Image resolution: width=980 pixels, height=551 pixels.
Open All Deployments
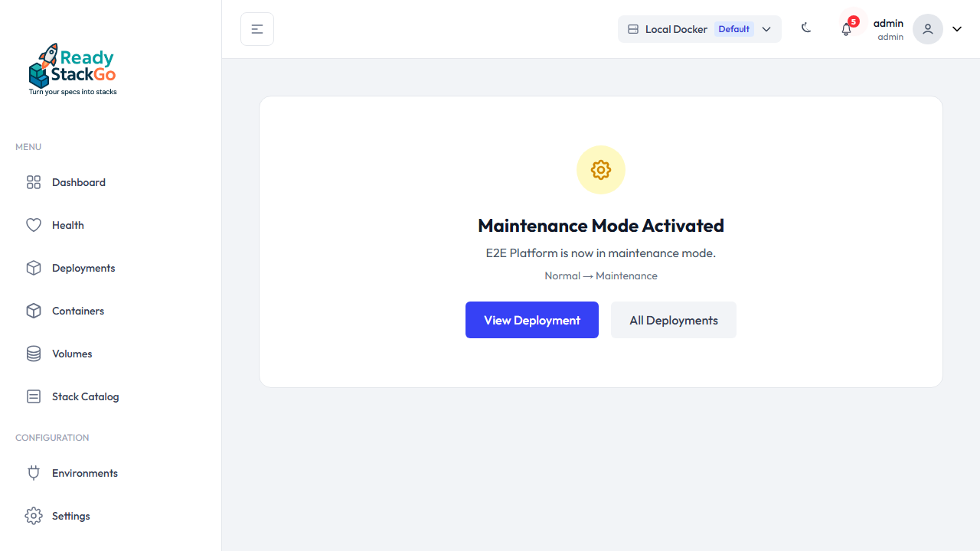pyautogui.click(x=673, y=320)
